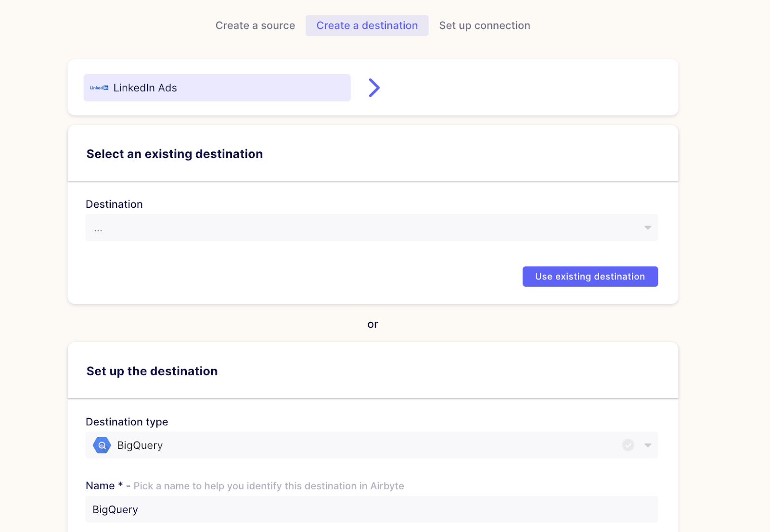
Task: Click the LinkedIn Ads label text
Action: (144, 88)
